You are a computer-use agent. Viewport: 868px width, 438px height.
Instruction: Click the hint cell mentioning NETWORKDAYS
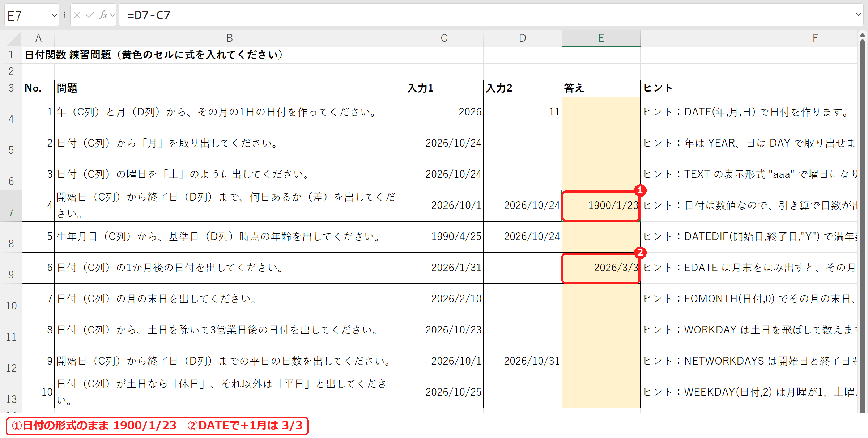point(749,361)
